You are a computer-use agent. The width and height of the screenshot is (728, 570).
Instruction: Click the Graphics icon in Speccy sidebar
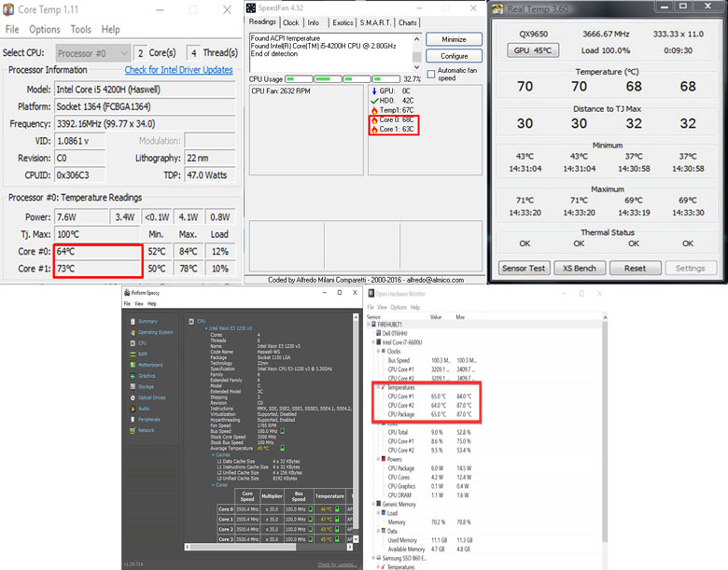(131, 376)
